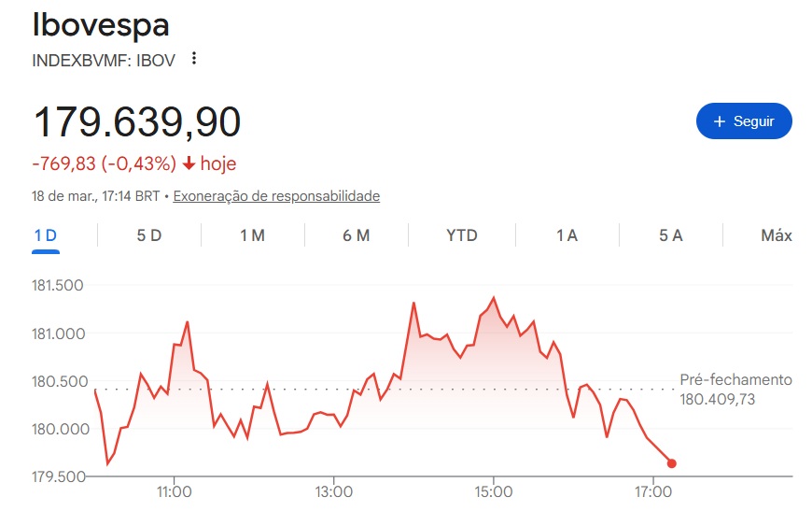
Task: Click the Ibovespa title heading
Action: pos(101,25)
